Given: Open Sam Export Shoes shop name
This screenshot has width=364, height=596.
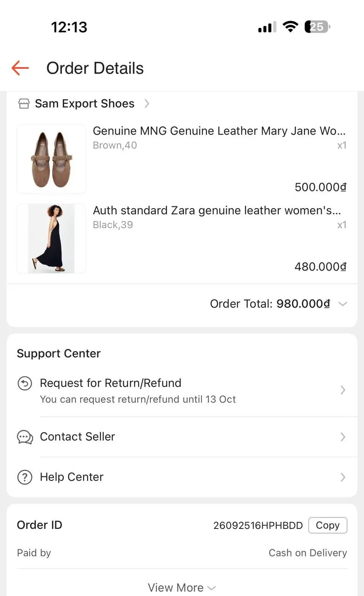Looking at the screenshot, I should point(85,103).
